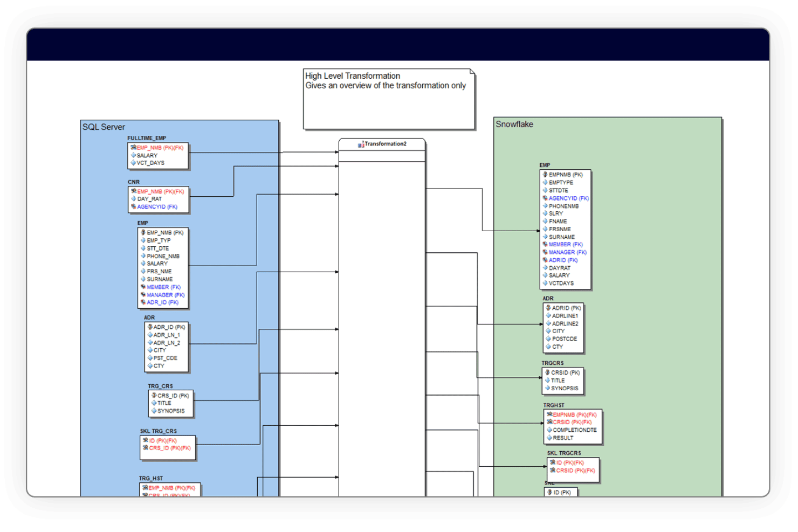Viewport: 798px width, 532px height.
Task: Click the key icon beside ADR_ID in SQL Server ADR
Action: pyautogui.click(x=150, y=327)
